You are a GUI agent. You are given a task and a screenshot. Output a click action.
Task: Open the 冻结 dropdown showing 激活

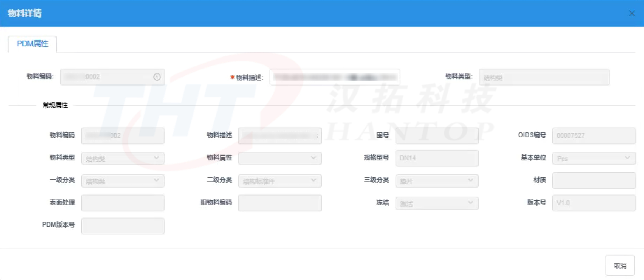click(x=437, y=203)
